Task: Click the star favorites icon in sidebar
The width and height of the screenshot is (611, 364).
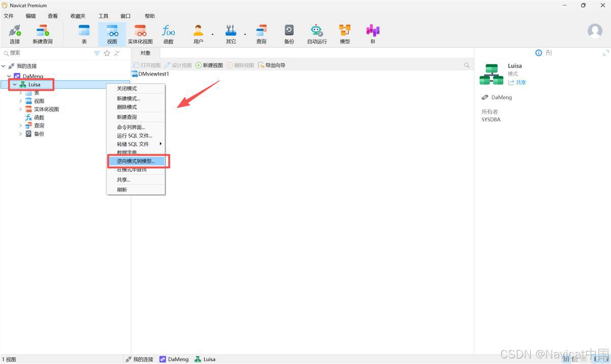Action: [107, 53]
